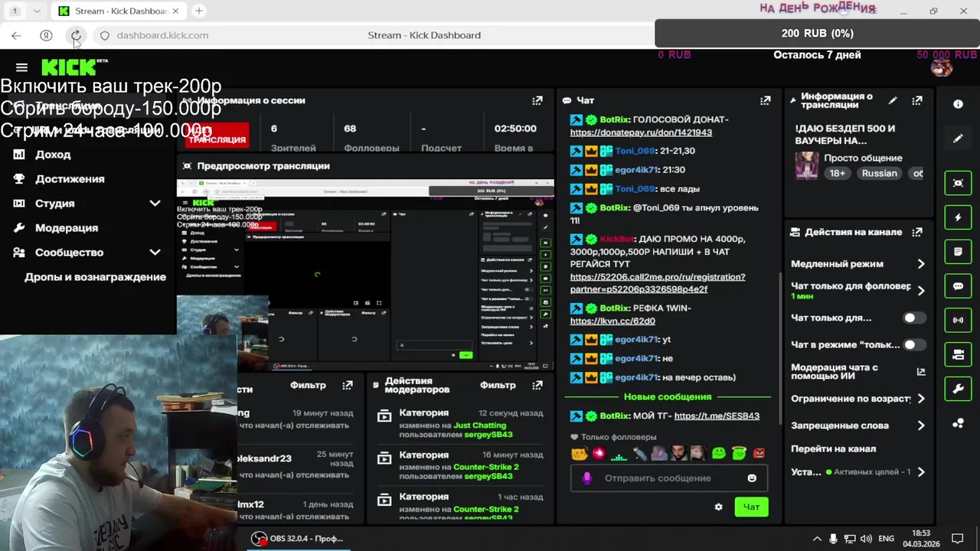Open the hamburger menu next to KICK logo

tap(21, 67)
